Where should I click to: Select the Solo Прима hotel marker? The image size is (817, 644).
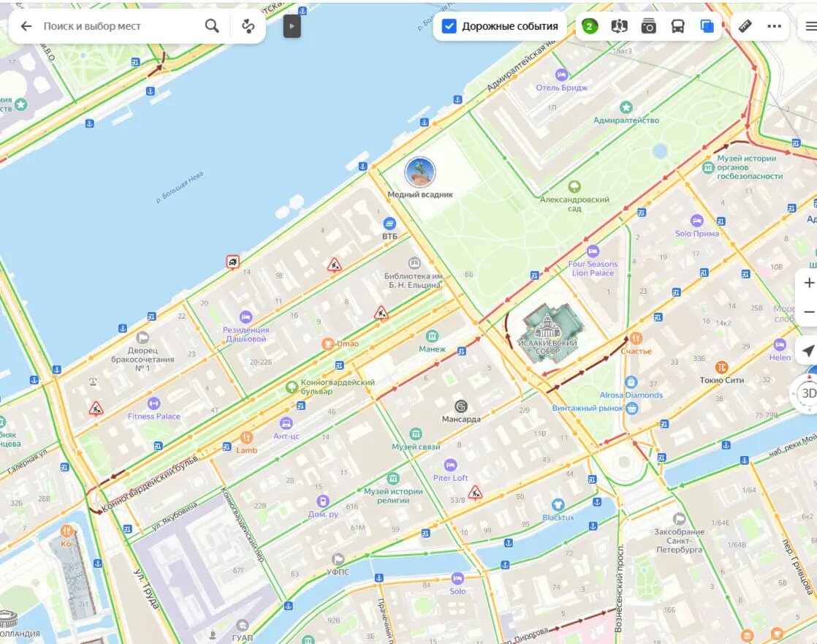(x=696, y=221)
